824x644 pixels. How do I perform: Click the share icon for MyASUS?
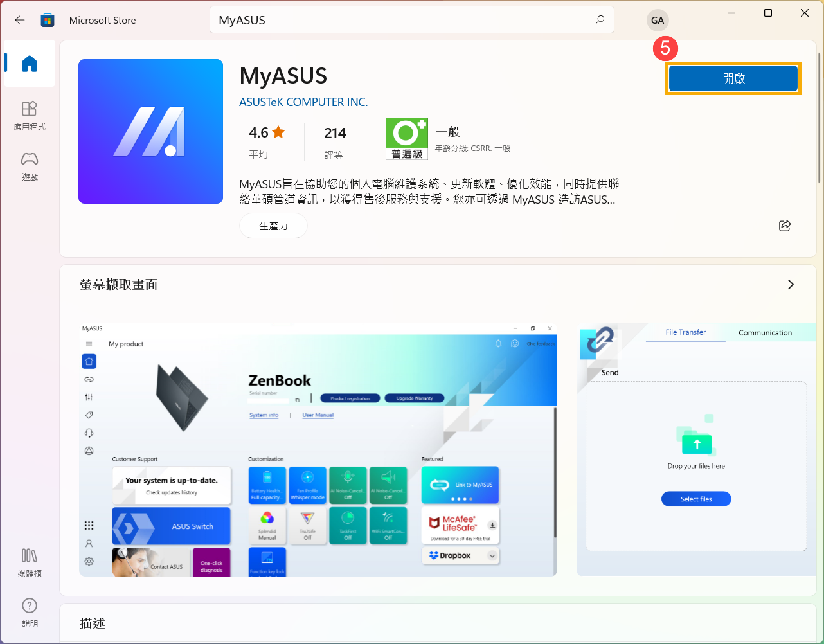click(785, 226)
